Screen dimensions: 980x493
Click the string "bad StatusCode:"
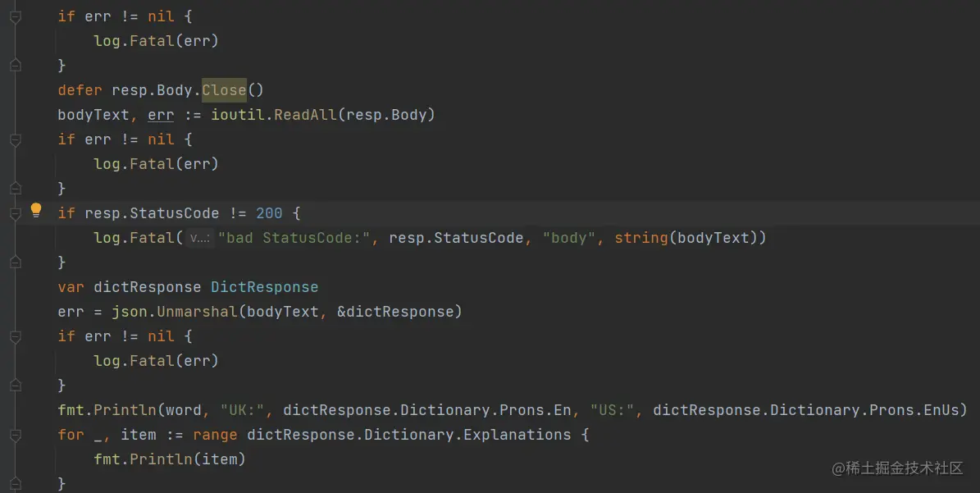[294, 238]
